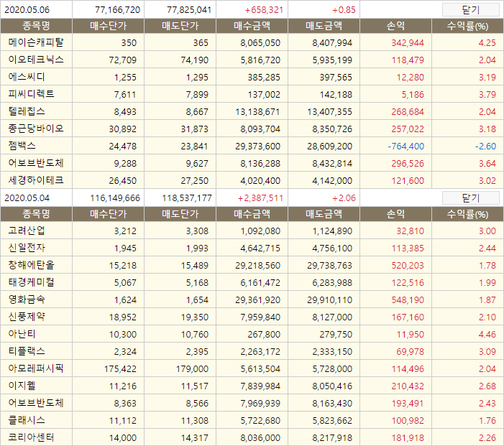504x446 pixels.
Task: Select the 메이슨캐피탈 stock row
Action: tap(252, 42)
